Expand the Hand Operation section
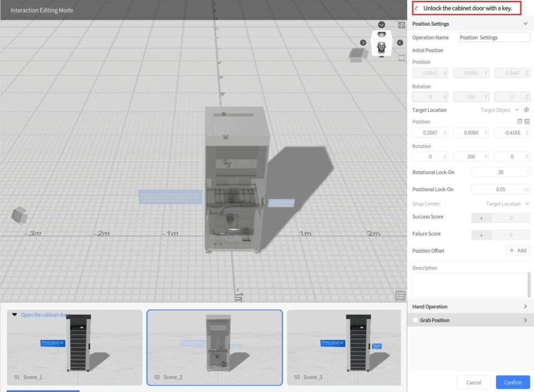 coord(525,307)
